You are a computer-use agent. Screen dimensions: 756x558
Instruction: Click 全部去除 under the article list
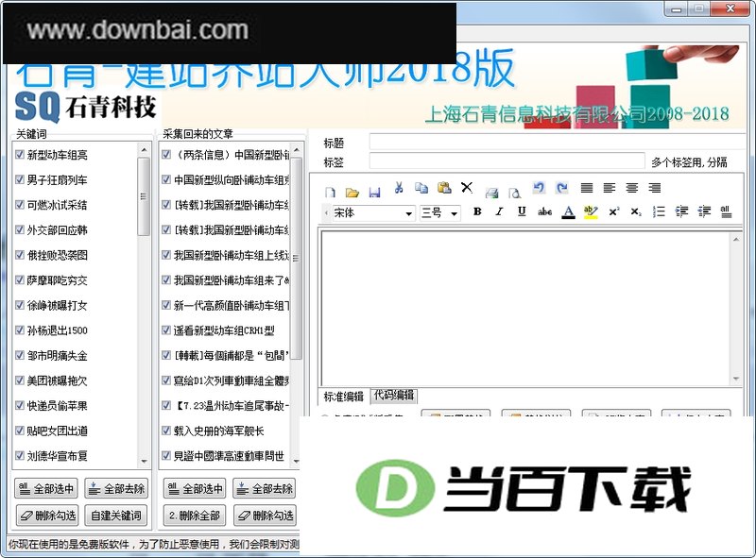pyautogui.click(x=265, y=489)
